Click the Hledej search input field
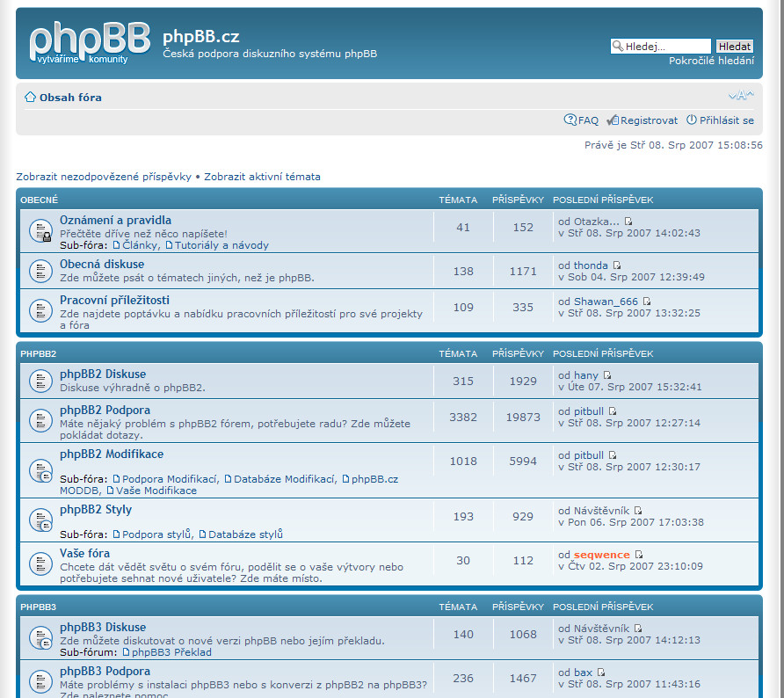 [660, 46]
